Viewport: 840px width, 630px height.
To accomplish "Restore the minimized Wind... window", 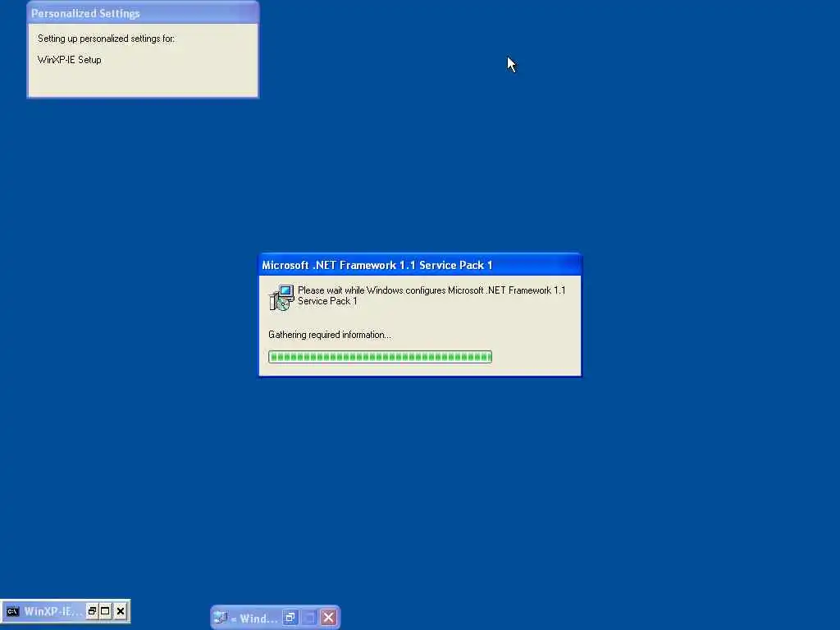I will (290, 618).
